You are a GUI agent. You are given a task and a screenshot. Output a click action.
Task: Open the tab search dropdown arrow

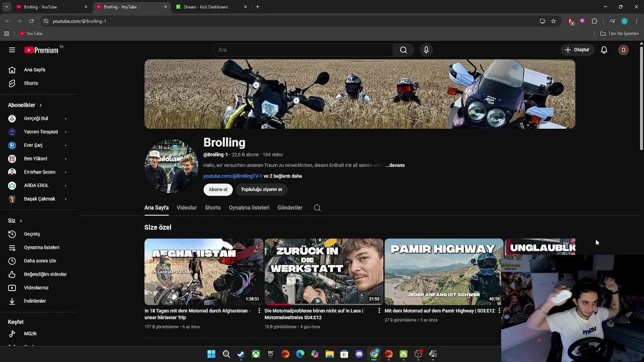[6, 7]
